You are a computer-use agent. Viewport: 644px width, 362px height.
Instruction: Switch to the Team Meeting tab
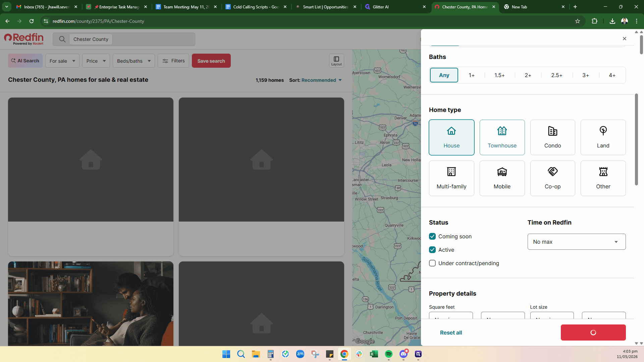coord(186,7)
